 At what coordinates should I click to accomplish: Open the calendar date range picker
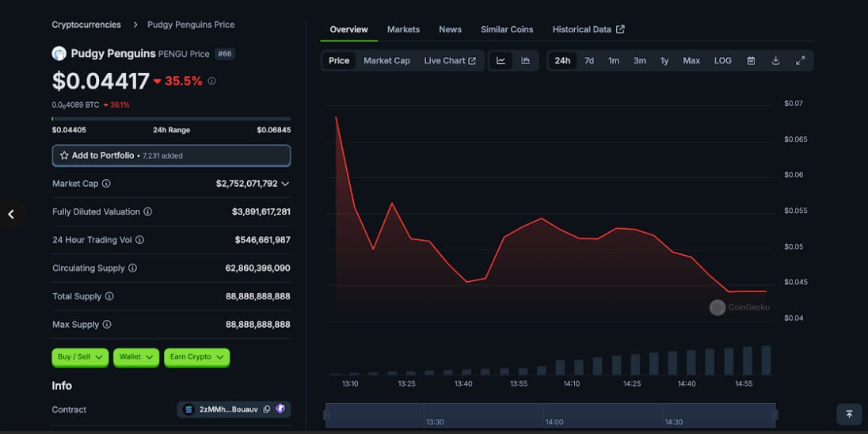[x=751, y=60]
